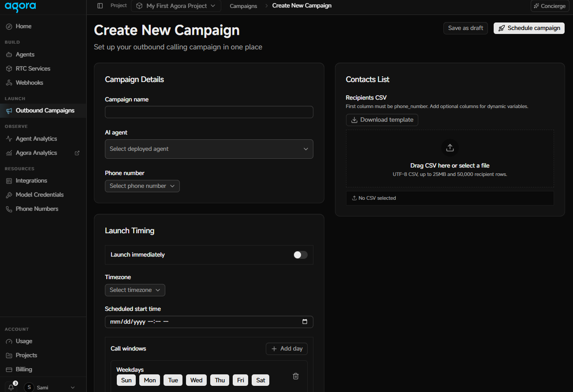Click the Drag CSV here drop zone
The height and width of the screenshot is (392, 573).
450,159
